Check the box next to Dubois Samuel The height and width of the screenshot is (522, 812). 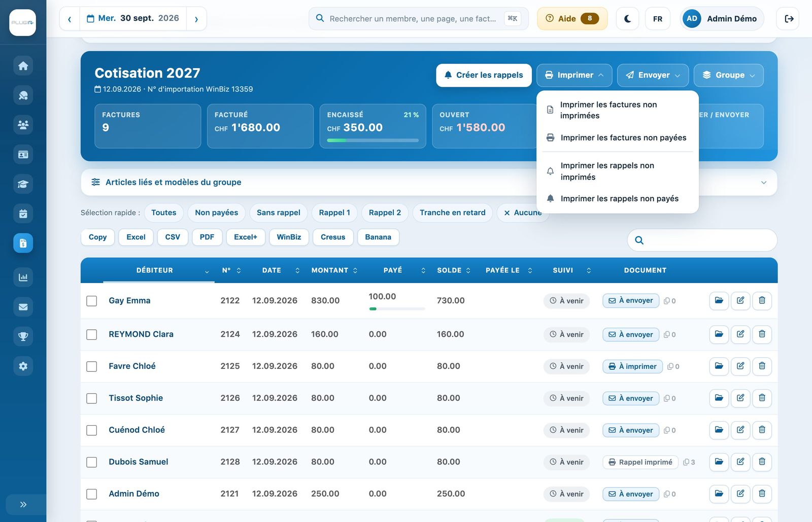point(92,462)
